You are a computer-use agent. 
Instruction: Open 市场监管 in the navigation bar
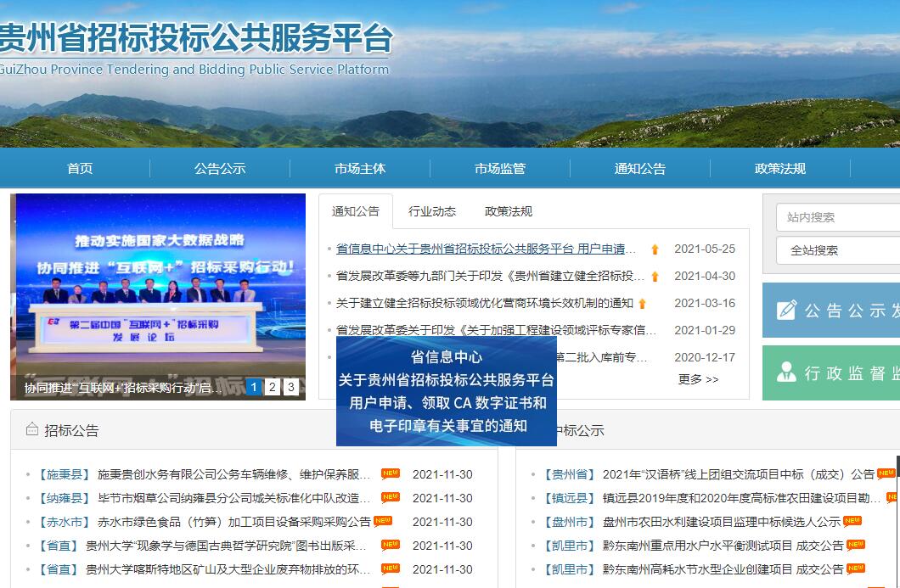click(500, 168)
